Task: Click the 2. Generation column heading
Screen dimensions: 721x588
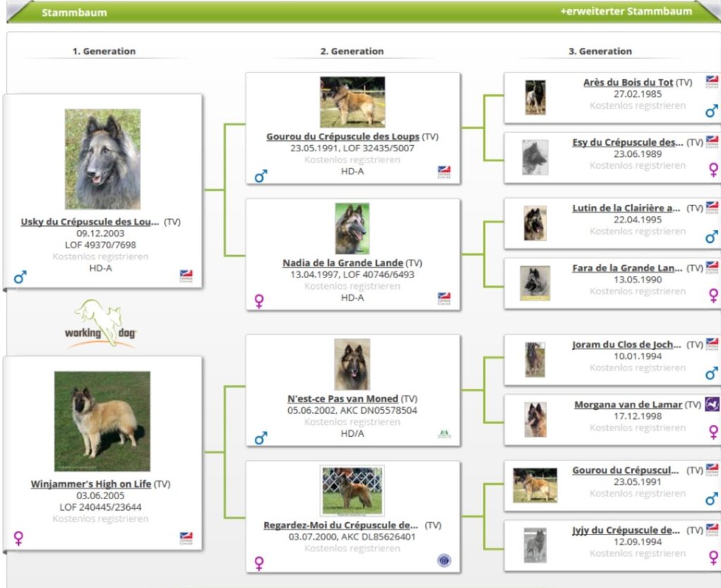Action: pos(352,51)
